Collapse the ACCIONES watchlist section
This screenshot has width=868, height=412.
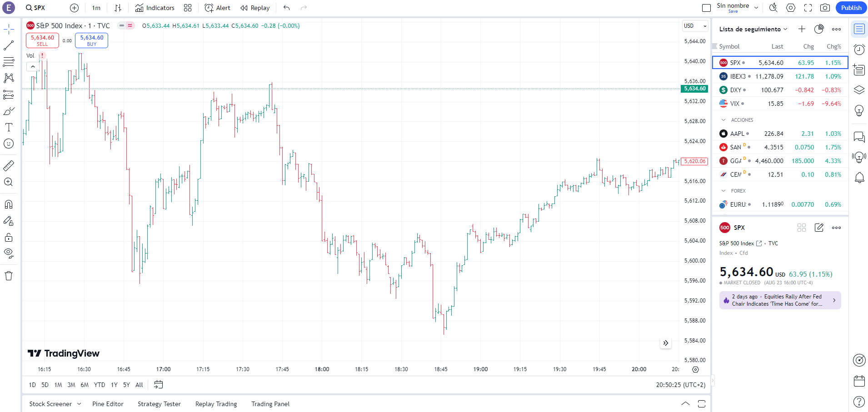click(x=723, y=120)
